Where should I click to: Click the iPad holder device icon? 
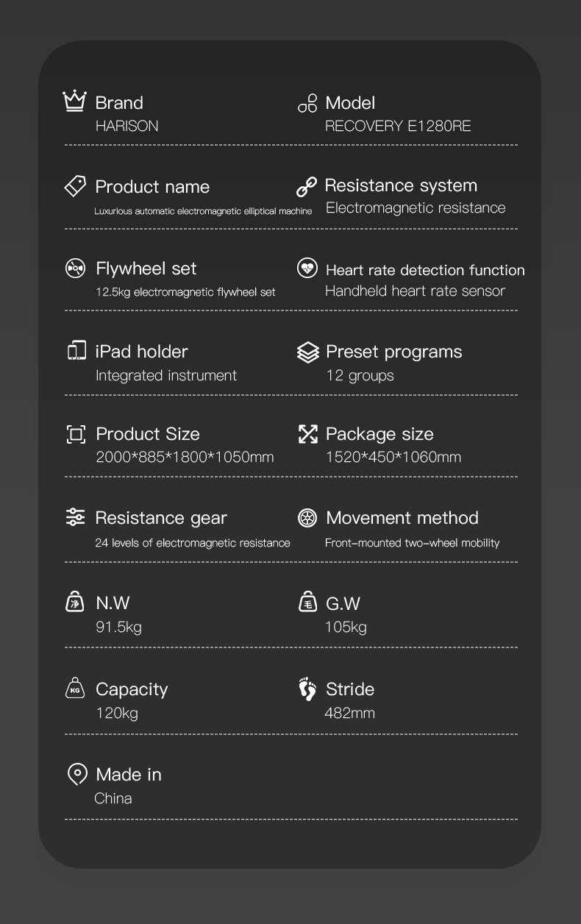(76, 351)
